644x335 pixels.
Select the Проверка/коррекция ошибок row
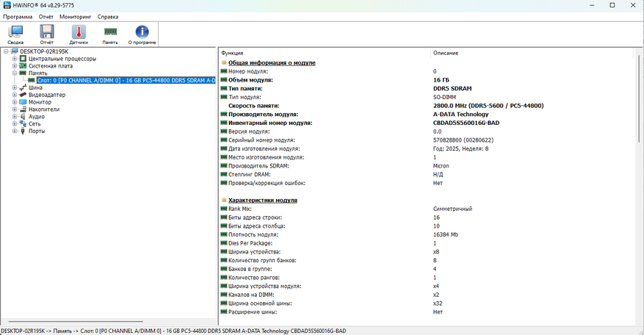tap(427, 183)
